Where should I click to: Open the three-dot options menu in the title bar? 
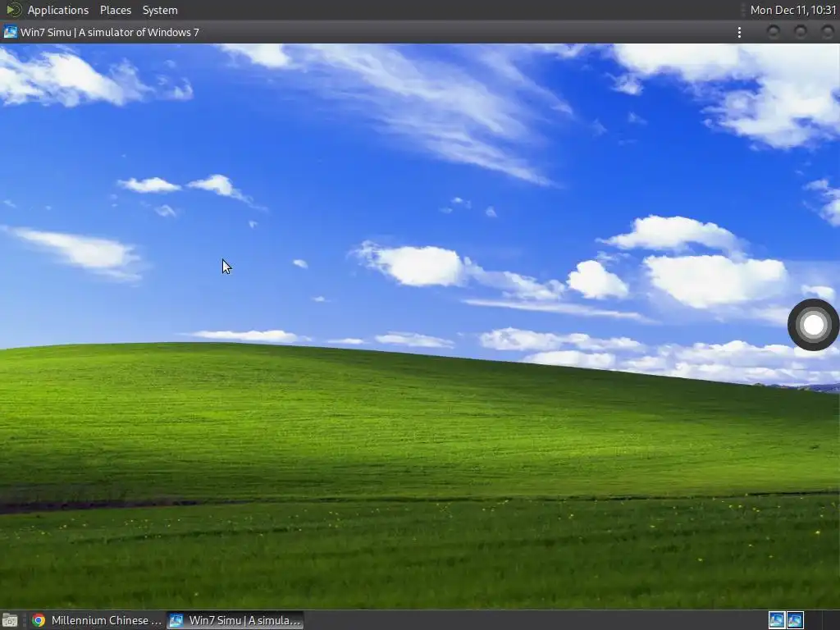(x=739, y=33)
